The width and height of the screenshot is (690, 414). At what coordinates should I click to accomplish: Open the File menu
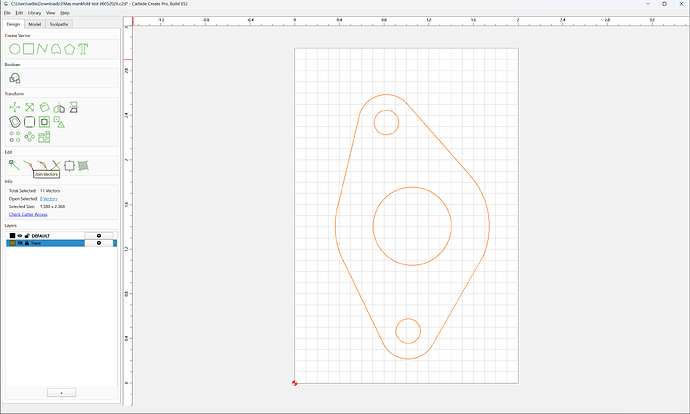pyautogui.click(x=7, y=13)
